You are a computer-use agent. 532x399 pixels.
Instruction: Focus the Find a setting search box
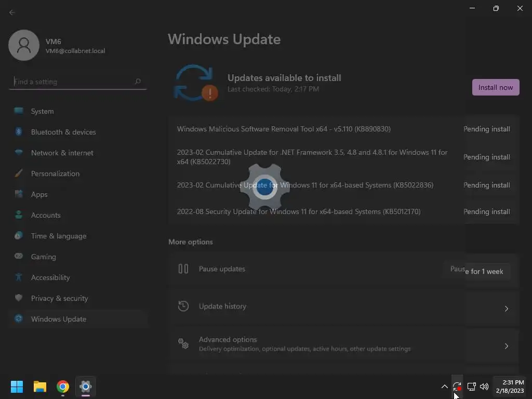[x=78, y=82]
